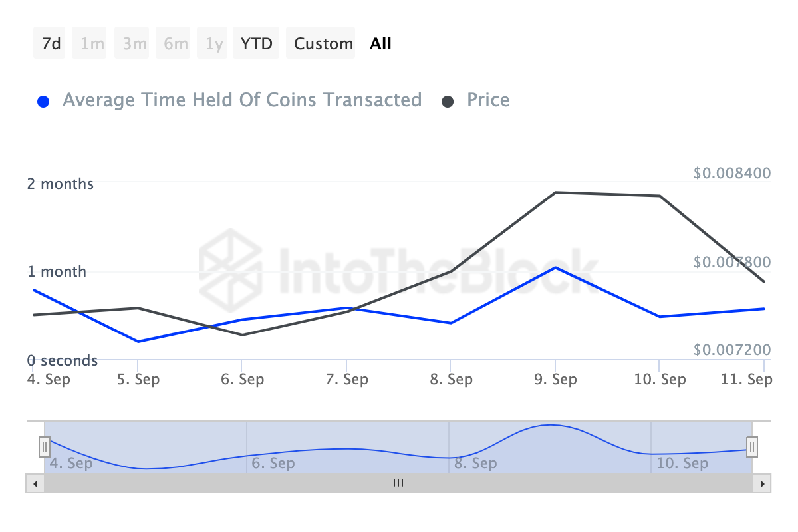Toggle Average Time Held Of Coins Transacted series

pyautogui.click(x=242, y=100)
